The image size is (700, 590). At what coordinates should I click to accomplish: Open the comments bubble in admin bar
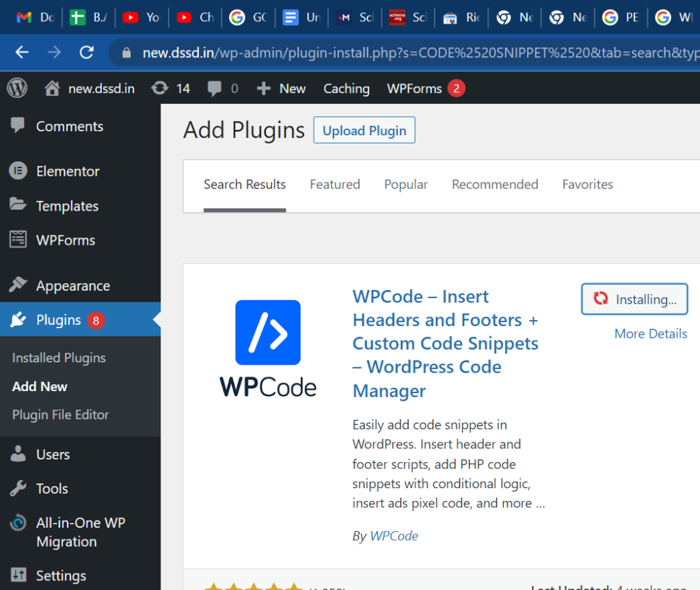tap(222, 88)
